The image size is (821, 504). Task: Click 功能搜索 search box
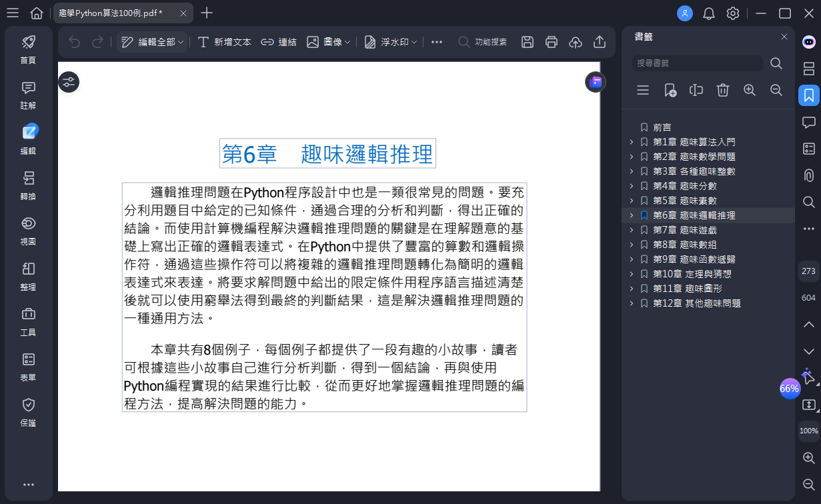click(482, 42)
